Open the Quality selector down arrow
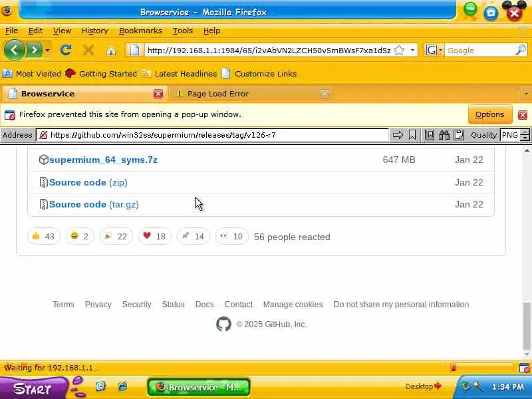 coord(525,138)
